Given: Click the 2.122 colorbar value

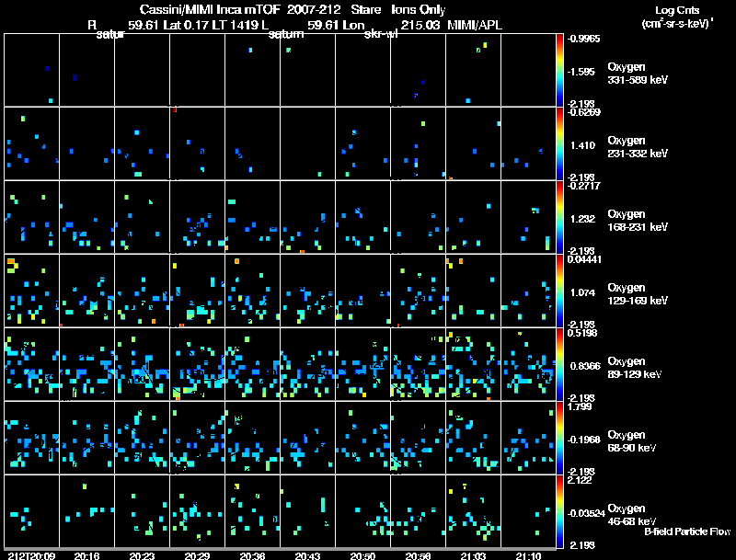Looking at the screenshot, I should (580, 480).
